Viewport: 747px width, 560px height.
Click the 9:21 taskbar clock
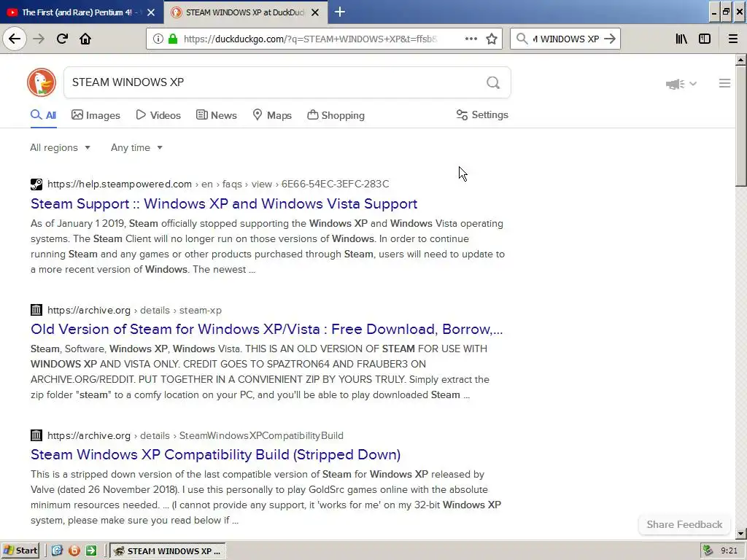(729, 551)
